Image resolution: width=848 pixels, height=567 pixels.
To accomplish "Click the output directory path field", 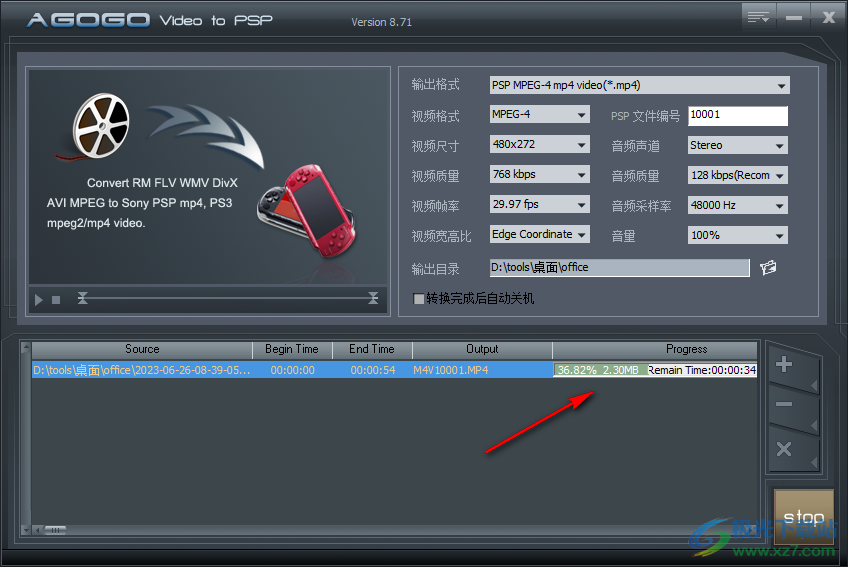I will click(619, 268).
